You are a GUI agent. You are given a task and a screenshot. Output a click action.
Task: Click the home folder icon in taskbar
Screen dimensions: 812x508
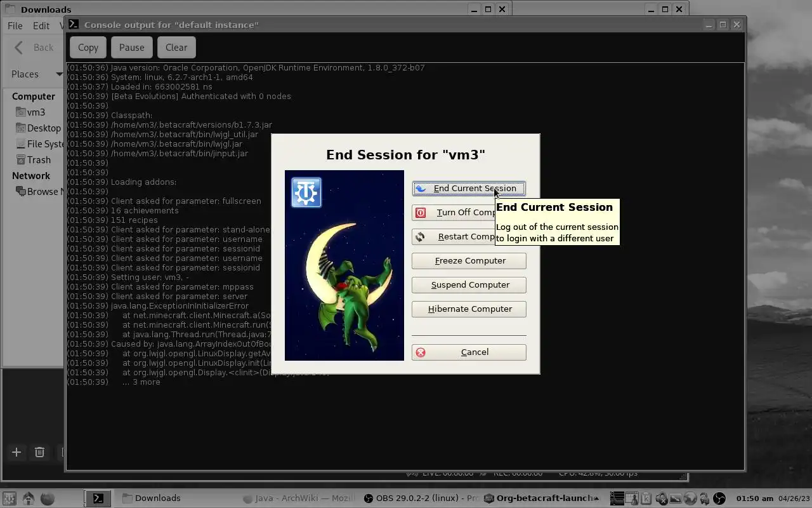click(28, 498)
